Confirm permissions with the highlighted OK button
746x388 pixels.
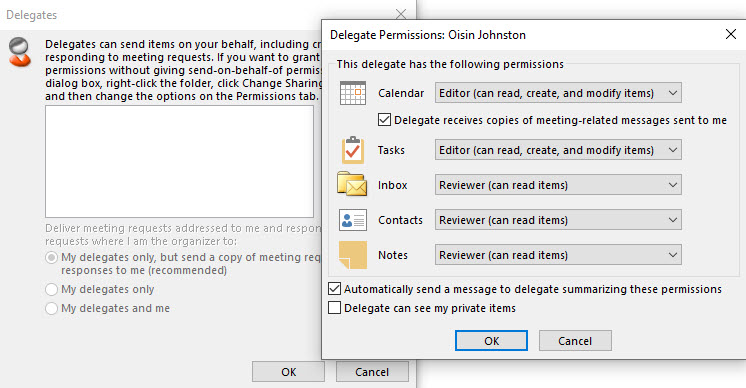tap(491, 340)
